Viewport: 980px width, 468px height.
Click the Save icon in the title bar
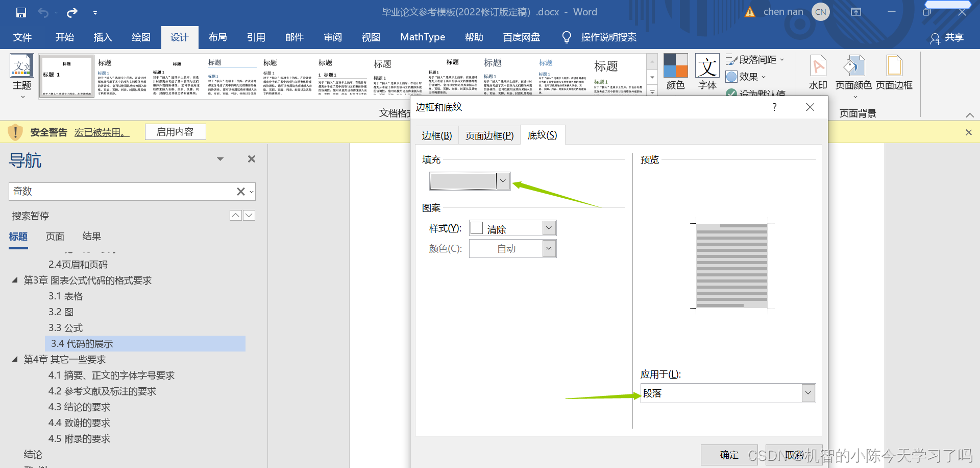[21, 12]
